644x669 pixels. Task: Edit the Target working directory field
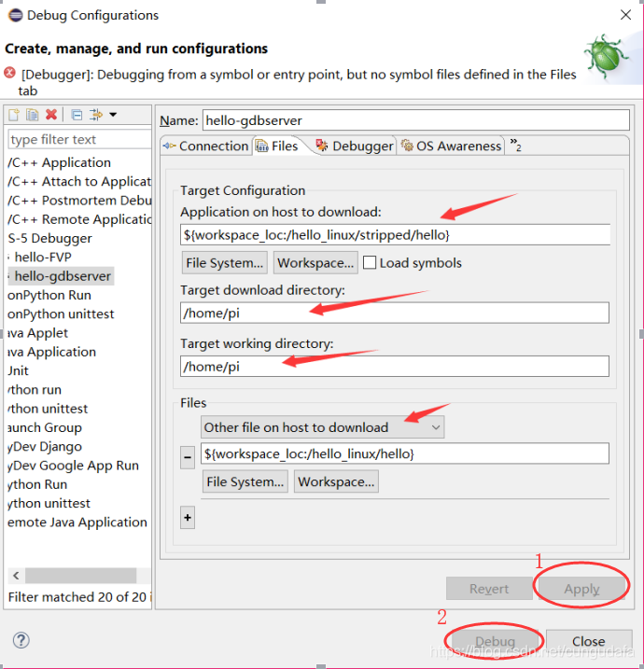click(395, 366)
